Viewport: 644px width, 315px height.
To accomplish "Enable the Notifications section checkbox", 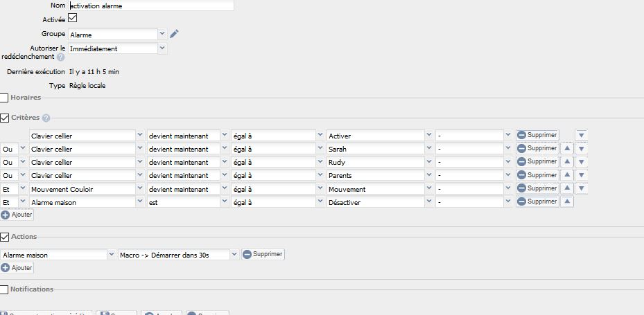I will (5, 289).
